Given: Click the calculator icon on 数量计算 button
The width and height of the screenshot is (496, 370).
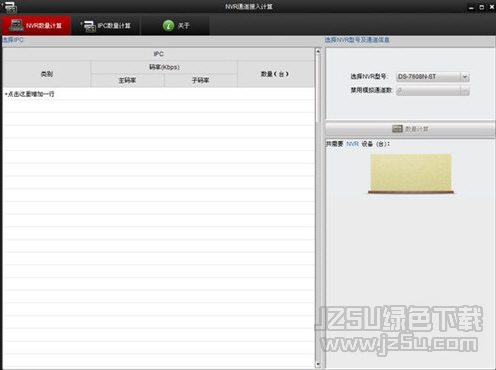Looking at the screenshot, I should pos(397,129).
